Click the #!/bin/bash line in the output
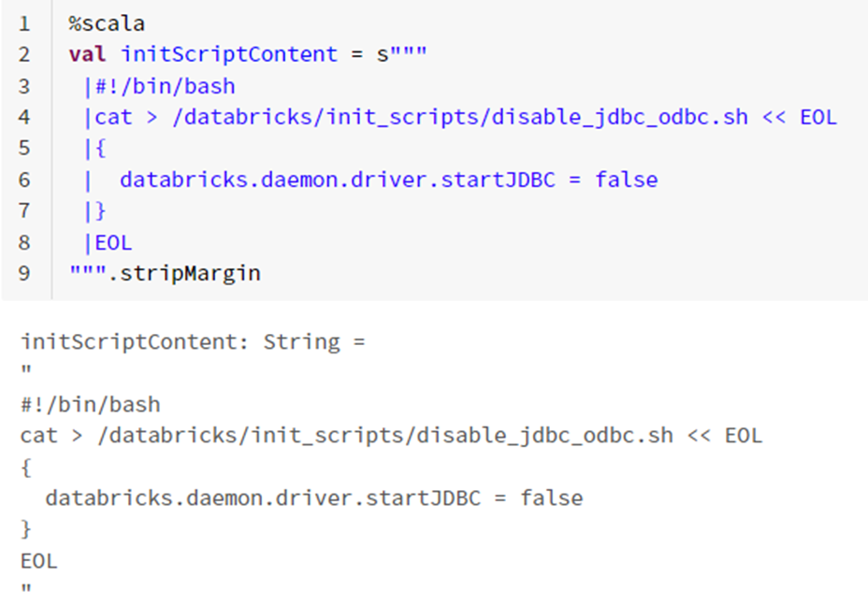Image resolution: width=868 pixels, height=606 pixels. 91,405
